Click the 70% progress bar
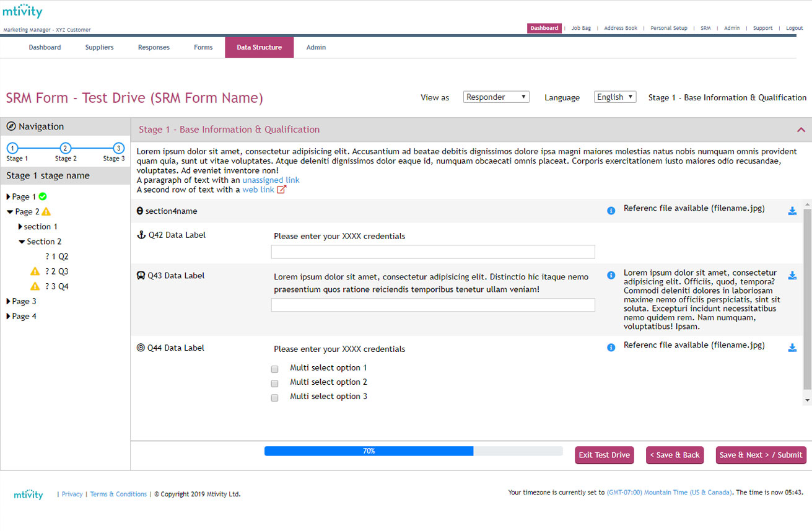 click(x=413, y=451)
